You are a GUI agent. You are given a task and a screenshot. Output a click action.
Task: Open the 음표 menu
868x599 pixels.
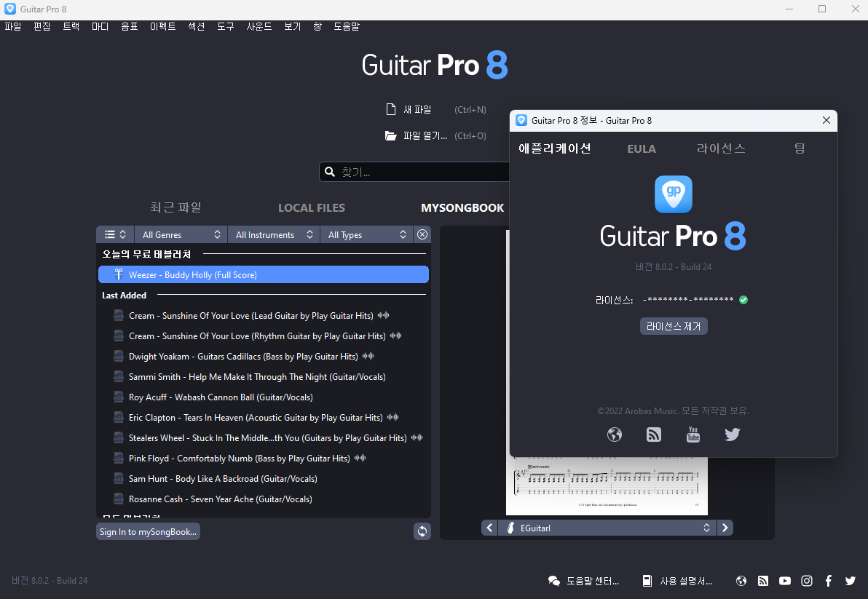129,26
